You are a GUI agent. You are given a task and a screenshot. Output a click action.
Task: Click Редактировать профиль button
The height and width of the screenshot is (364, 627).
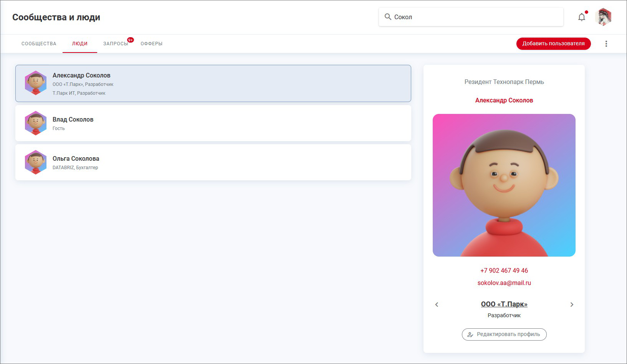pyautogui.click(x=504, y=334)
